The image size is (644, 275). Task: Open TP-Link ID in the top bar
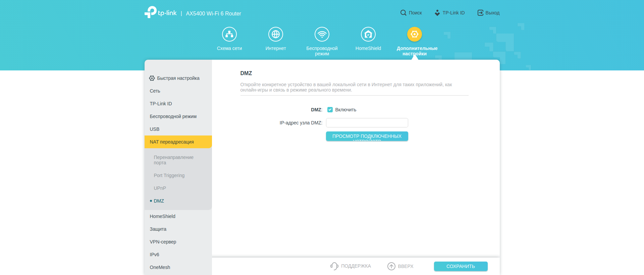[450, 13]
